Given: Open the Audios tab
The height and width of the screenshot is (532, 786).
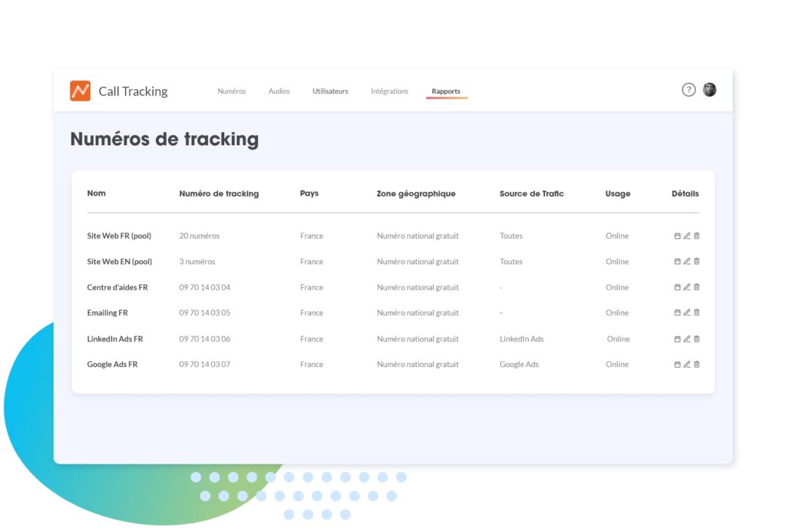Looking at the screenshot, I should tap(279, 91).
